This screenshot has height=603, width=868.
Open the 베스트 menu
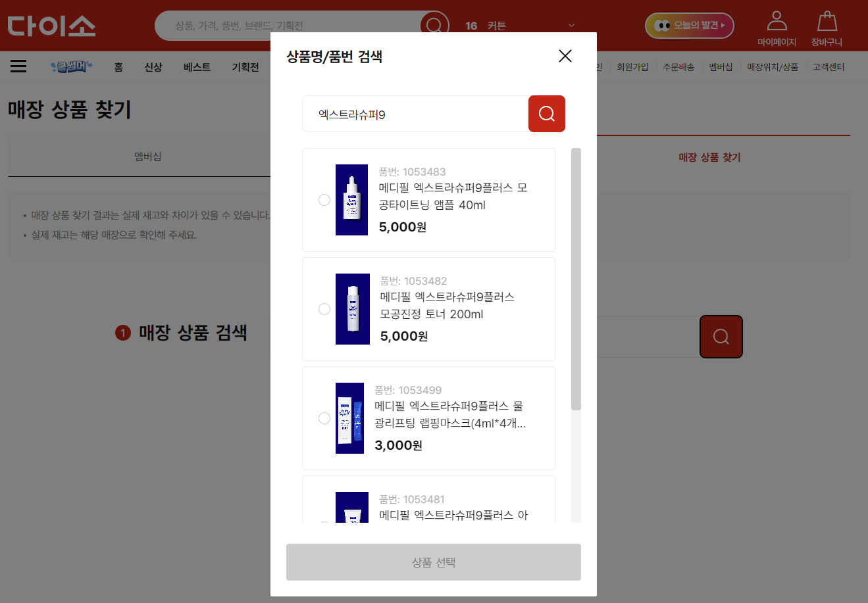[x=197, y=67]
